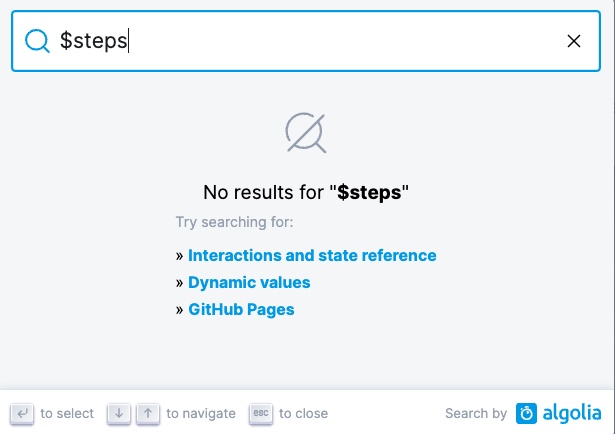This screenshot has width=615, height=434.
Task: Click the crossed-out magnifier no-results icon
Action: (x=306, y=132)
